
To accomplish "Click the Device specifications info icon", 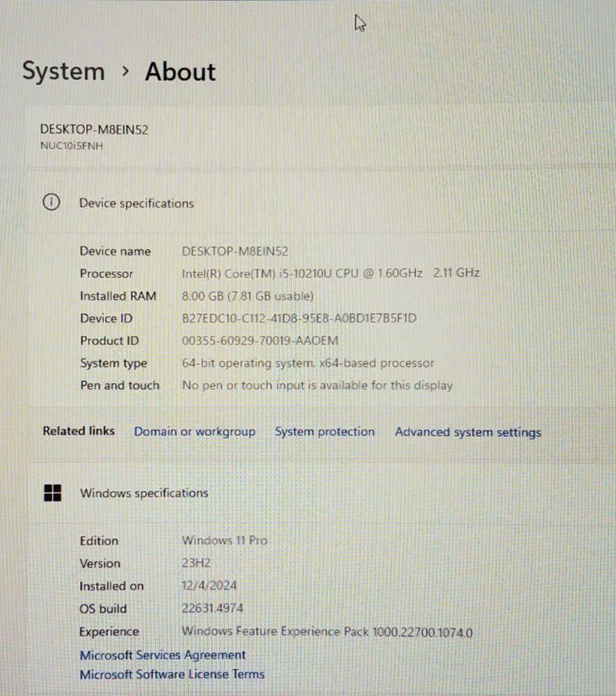I will 52,203.
